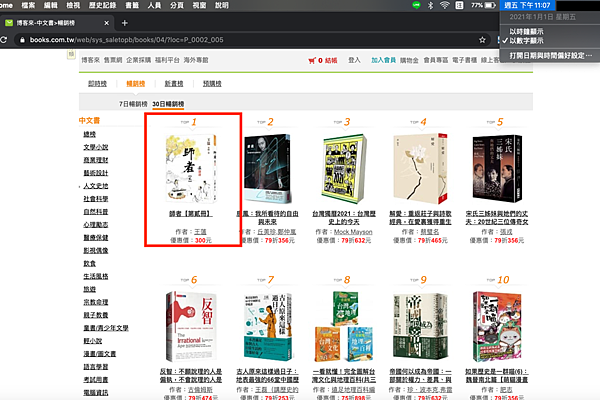Click browser address bar URL

coord(127,40)
